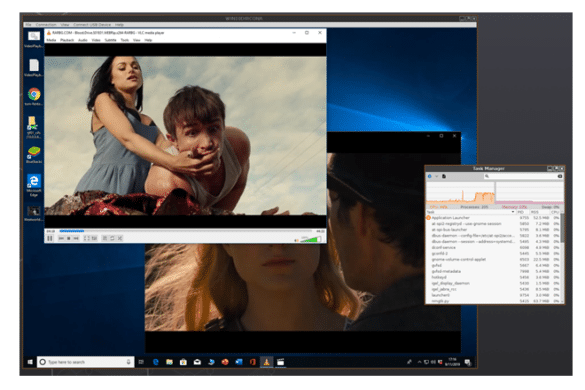Open Microsoft Store from the taskbar
Screen dimensions: 585x390
(183, 362)
